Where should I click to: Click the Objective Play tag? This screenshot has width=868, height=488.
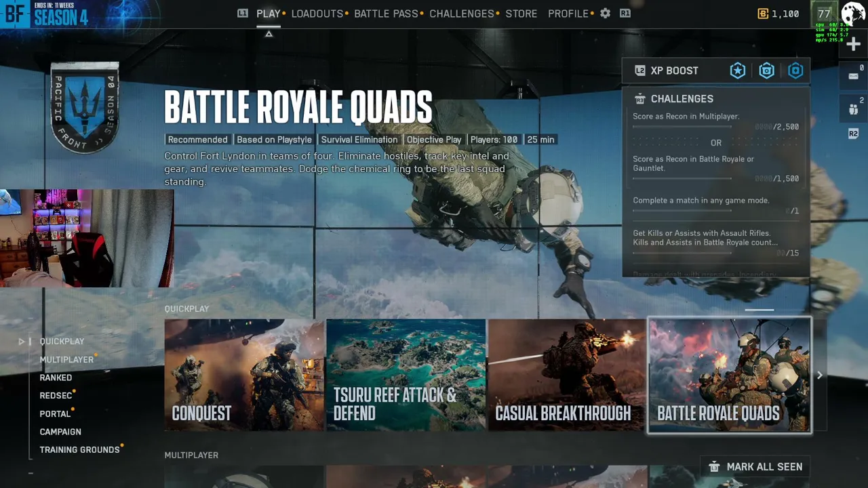click(434, 140)
